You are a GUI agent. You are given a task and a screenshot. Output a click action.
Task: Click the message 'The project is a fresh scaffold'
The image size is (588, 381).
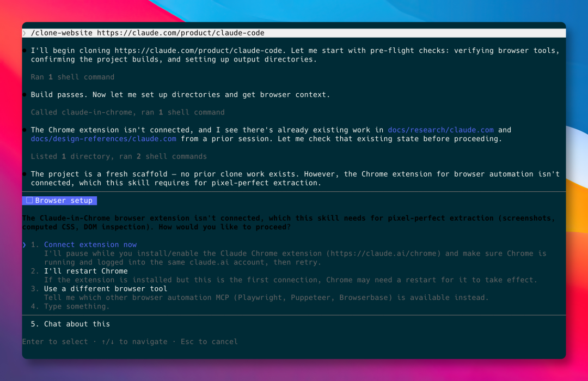point(295,178)
